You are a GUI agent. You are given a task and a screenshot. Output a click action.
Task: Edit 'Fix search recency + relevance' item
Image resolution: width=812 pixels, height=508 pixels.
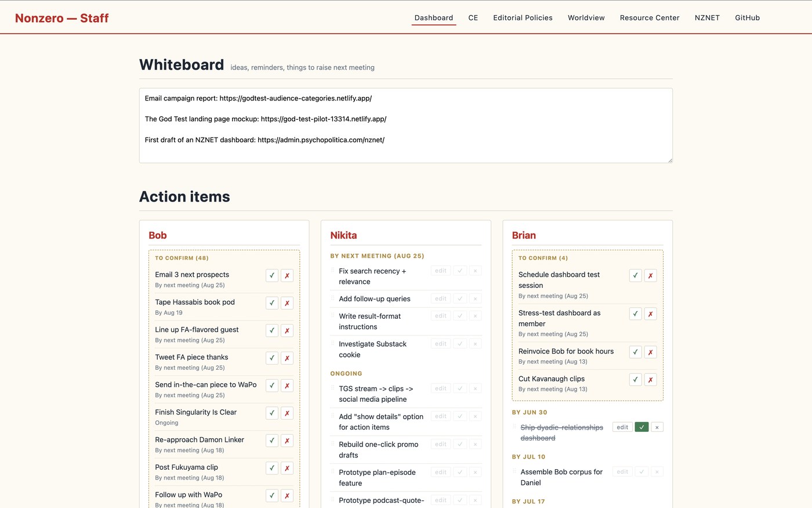(441, 271)
